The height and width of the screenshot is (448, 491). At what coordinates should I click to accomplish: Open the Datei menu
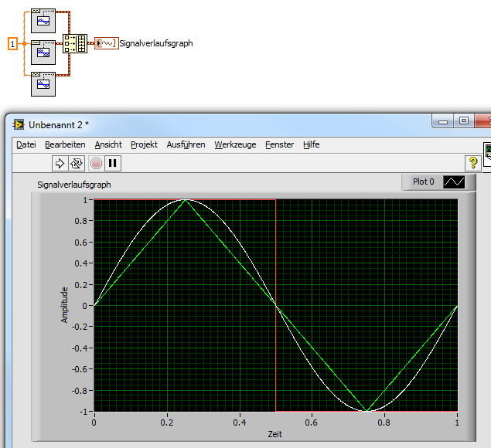pyautogui.click(x=26, y=144)
